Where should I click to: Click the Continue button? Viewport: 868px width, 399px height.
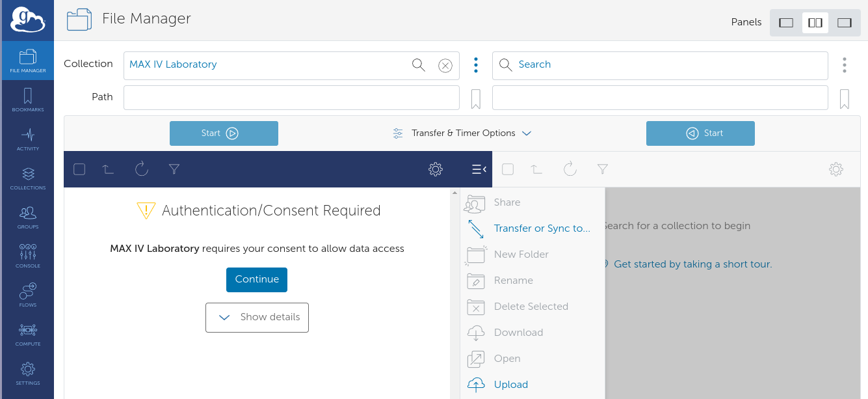pyautogui.click(x=257, y=280)
